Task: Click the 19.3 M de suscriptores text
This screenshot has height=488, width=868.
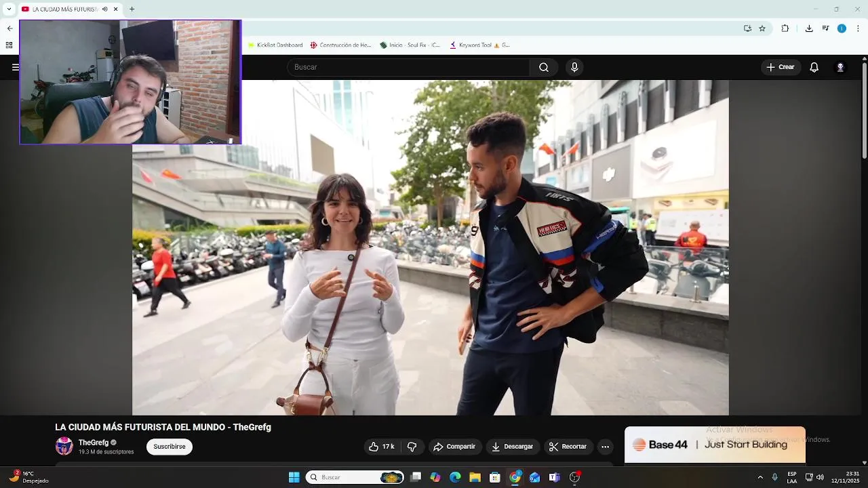Action: pos(106,452)
